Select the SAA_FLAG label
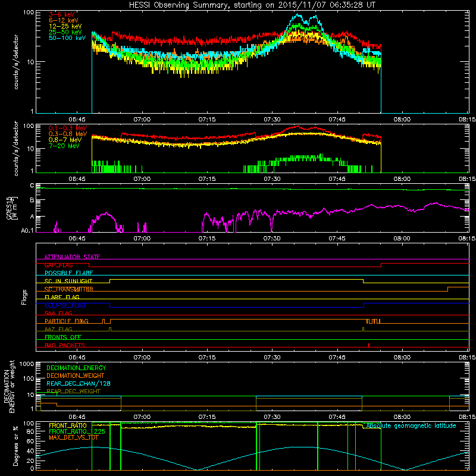The height and width of the screenshot is (476, 476). coord(58,313)
